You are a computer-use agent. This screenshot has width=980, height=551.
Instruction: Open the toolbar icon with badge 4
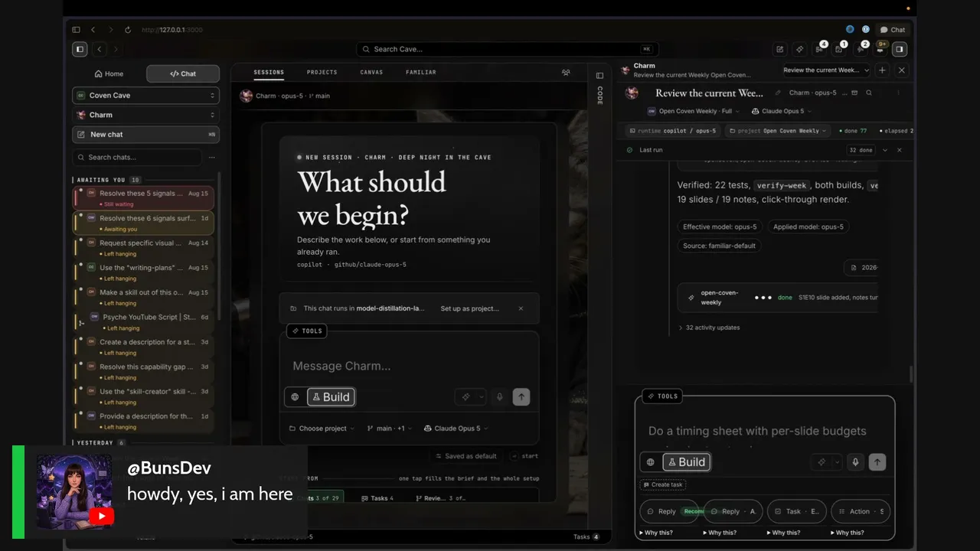tap(820, 49)
